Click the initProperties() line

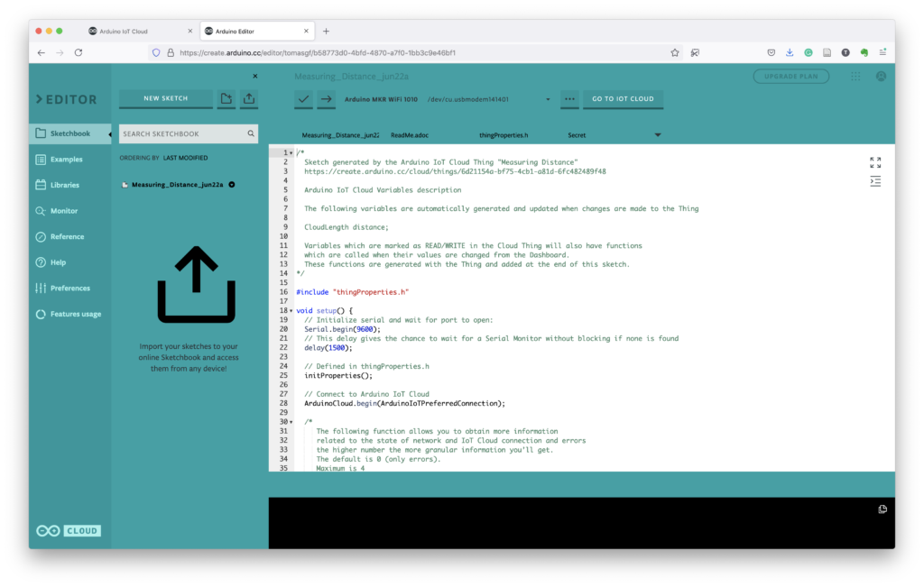pos(338,376)
